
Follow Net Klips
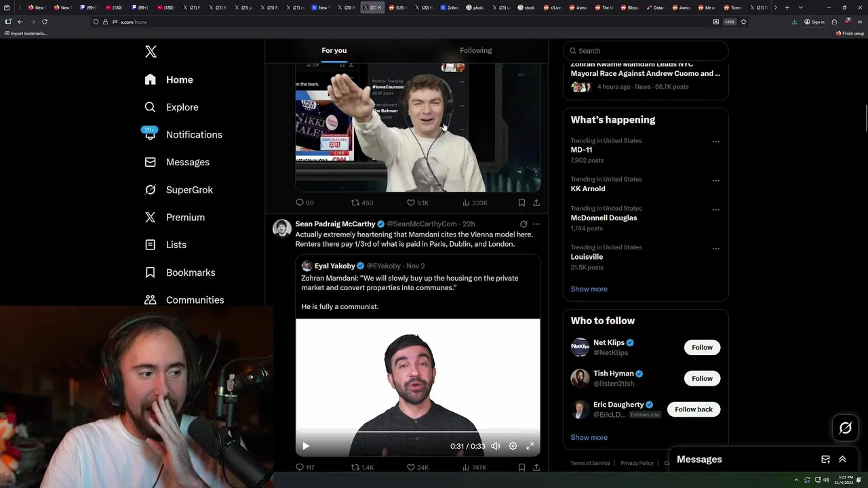(702, 348)
